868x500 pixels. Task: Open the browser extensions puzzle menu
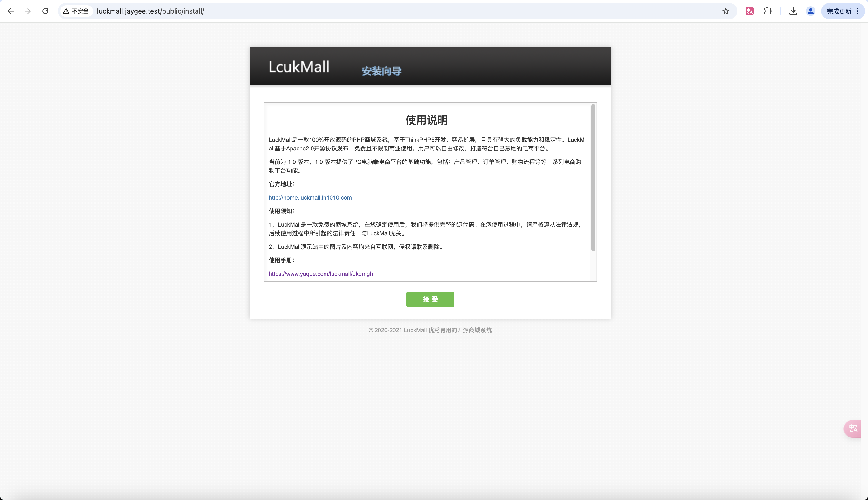point(768,11)
